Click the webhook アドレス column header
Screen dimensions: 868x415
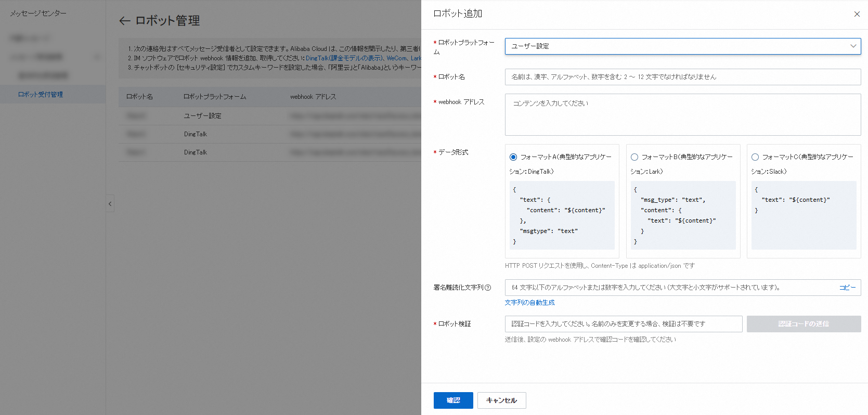tap(313, 97)
